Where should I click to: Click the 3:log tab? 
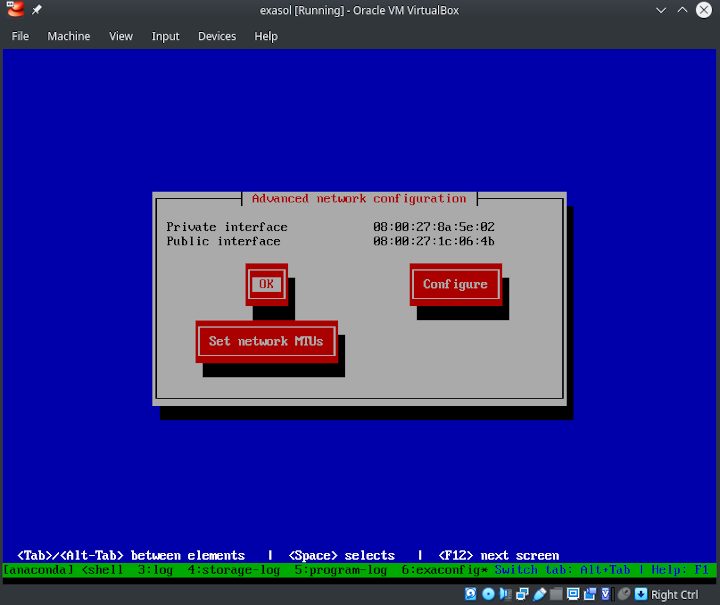click(155, 570)
